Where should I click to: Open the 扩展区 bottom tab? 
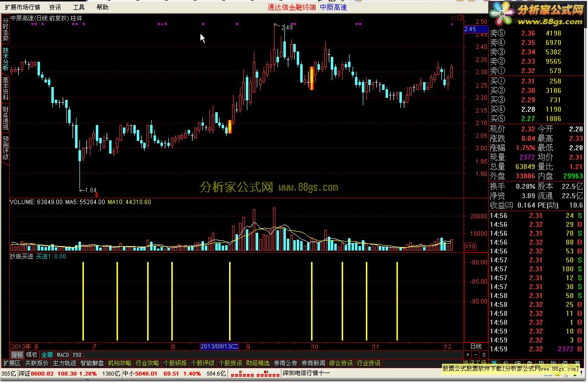click(12, 363)
